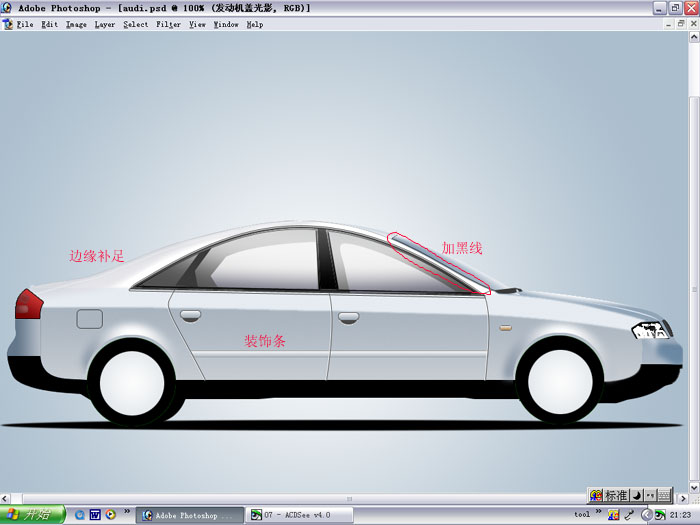Click the 标准 input mode button
700x525 pixels.
(616, 495)
